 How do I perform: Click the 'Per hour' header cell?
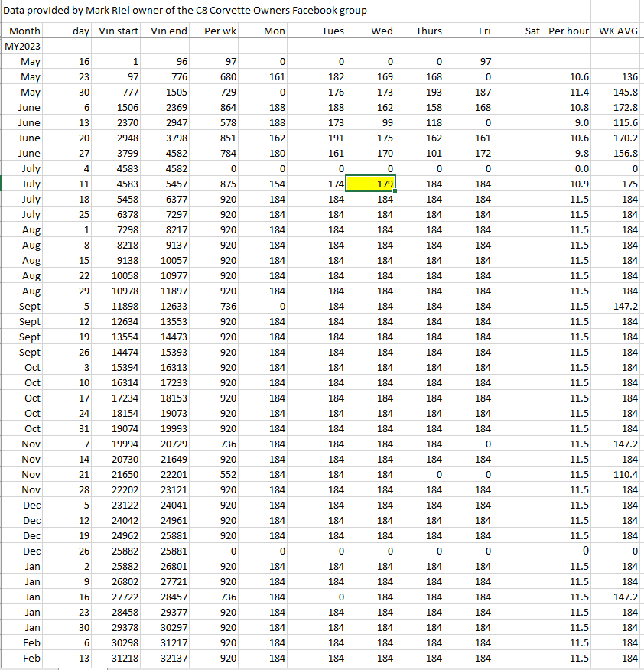[566, 31]
